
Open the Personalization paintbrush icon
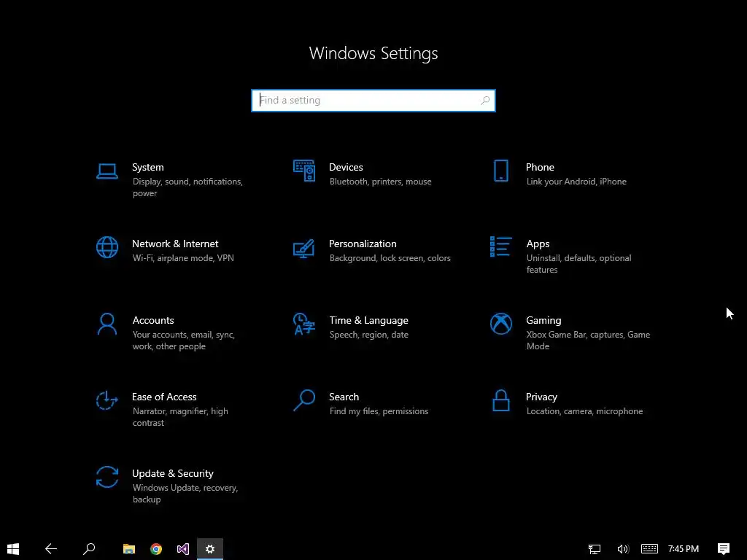(304, 248)
